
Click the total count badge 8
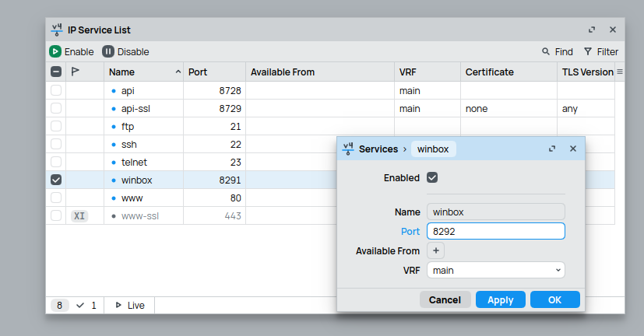click(59, 305)
